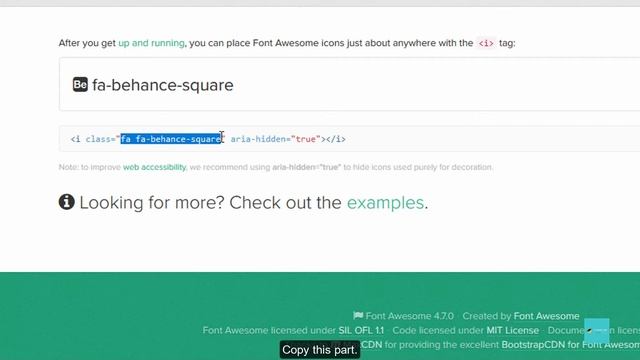The width and height of the screenshot is (640, 360).
Task: Open the 'examples' link
Action: click(385, 203)
